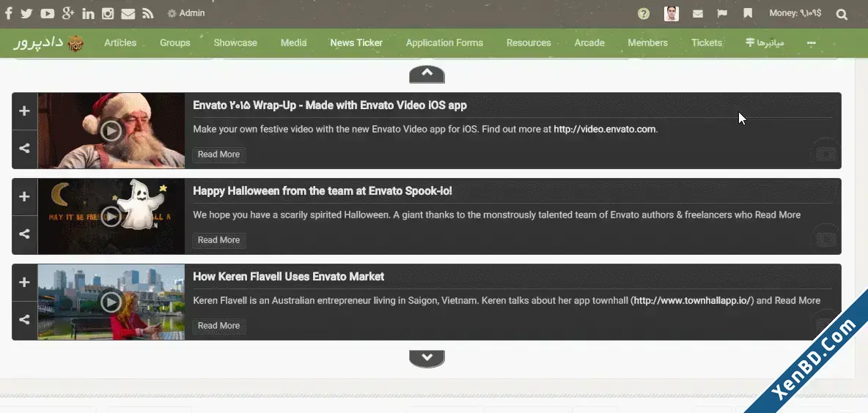Open the Twitter social link icon

click(x=26, y=14)
